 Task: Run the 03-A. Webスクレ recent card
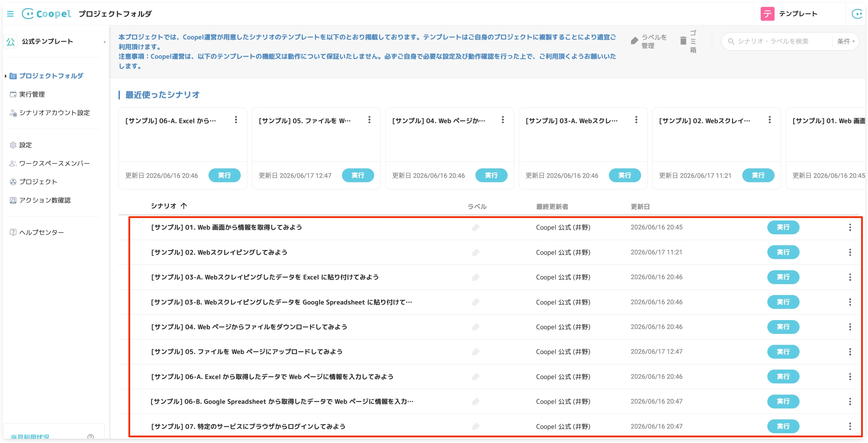625,175
